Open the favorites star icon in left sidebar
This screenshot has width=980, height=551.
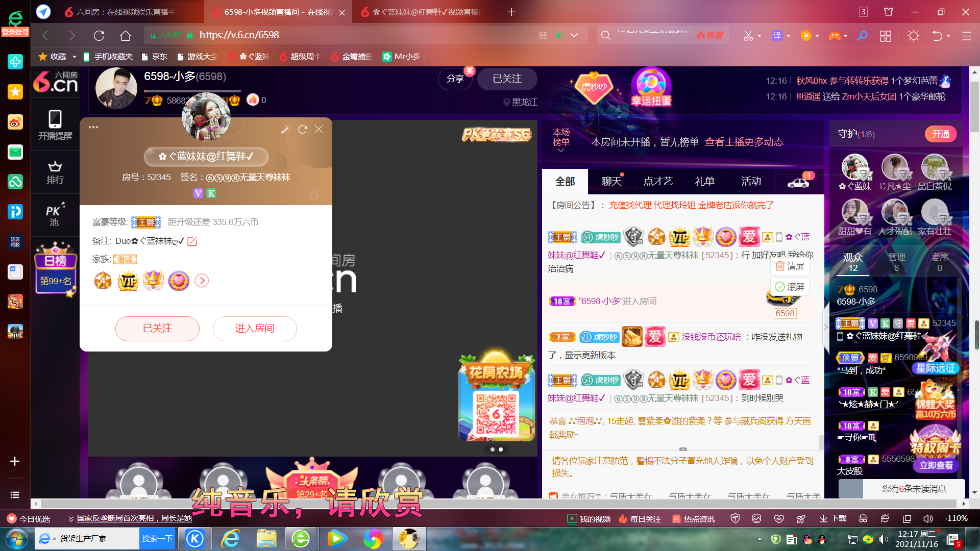pyautogui.click(x=15, y=92)
